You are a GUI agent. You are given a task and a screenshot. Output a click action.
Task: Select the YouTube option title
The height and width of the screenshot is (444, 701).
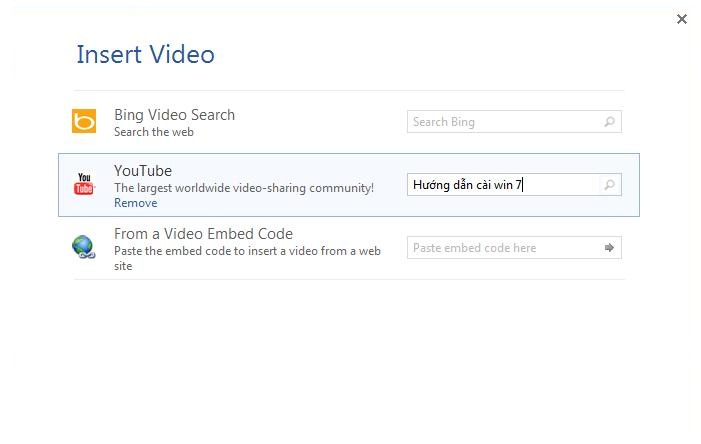click(143, 171)
